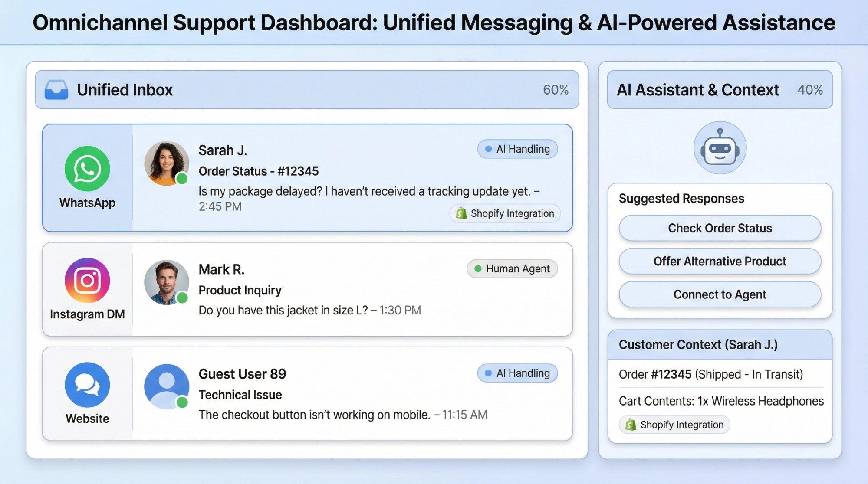Click the 1:30 PM timestamp

[400, 311]
